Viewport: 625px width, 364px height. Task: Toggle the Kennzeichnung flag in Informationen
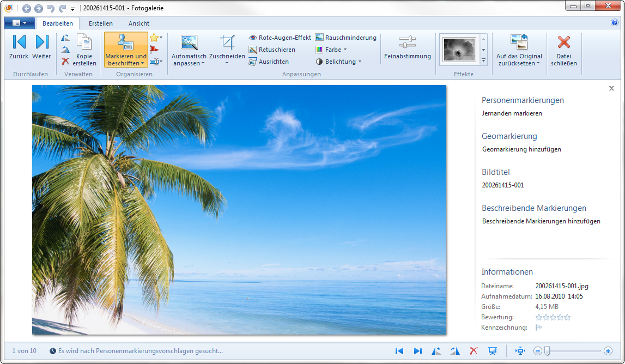pyautogui.click(x=538, y=327)
